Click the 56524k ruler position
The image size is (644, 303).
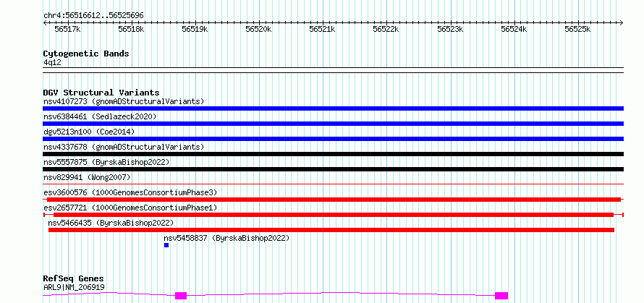point(514,29)
